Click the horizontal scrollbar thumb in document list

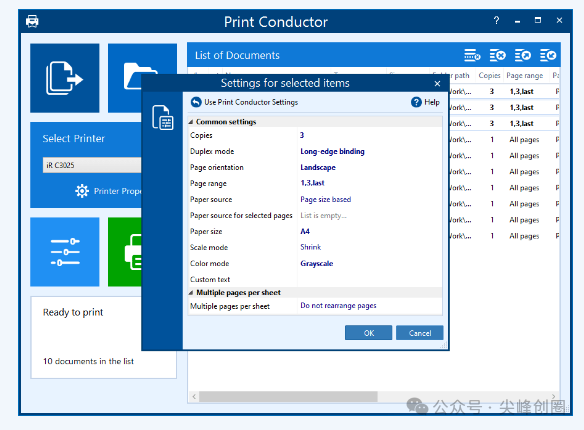[288, 397]
